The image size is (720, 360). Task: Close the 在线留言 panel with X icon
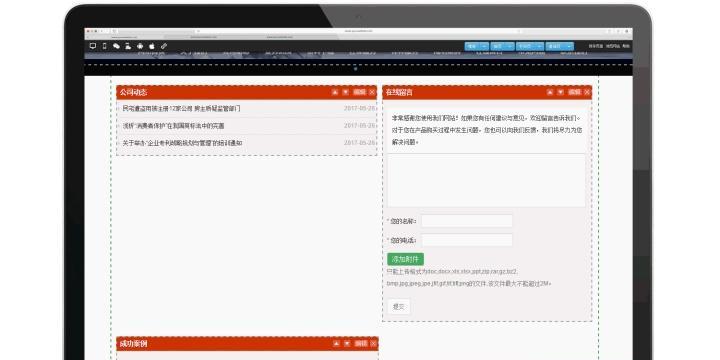[x=587, y=92]
